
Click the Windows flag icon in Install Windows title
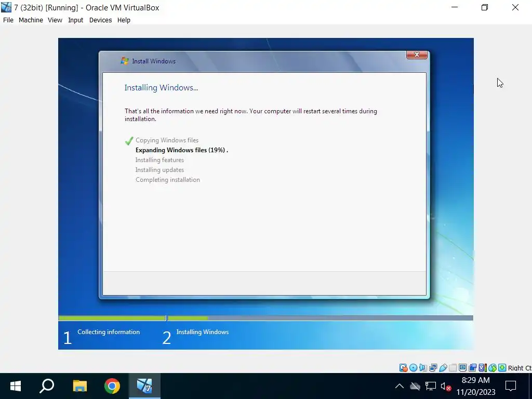[x=125, y=61]
